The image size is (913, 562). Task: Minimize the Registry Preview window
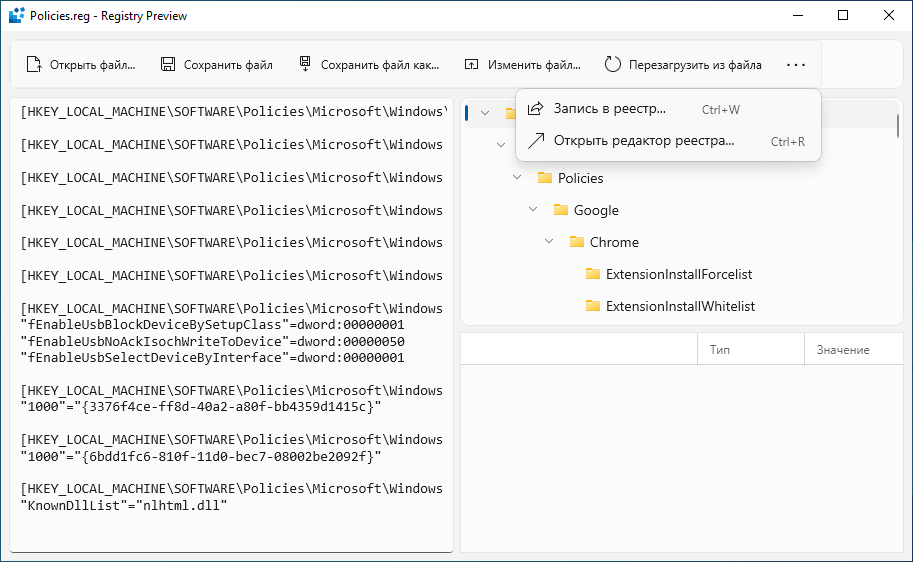(x=798, y=15)
